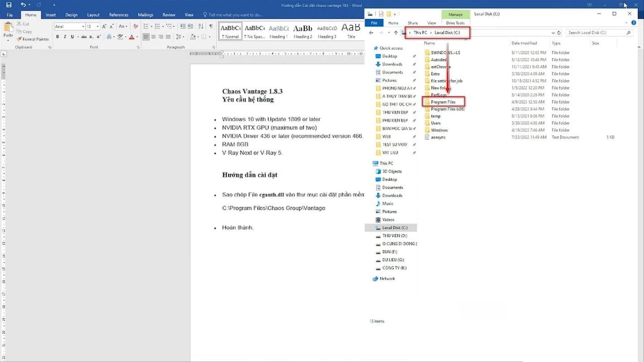Click the Tell me what you want box
The width and height of the screenshot is (644, 362).
click(232, 15)
